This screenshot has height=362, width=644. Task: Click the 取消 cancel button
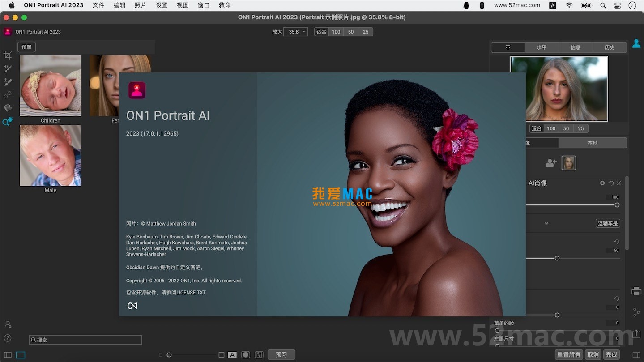593,355
